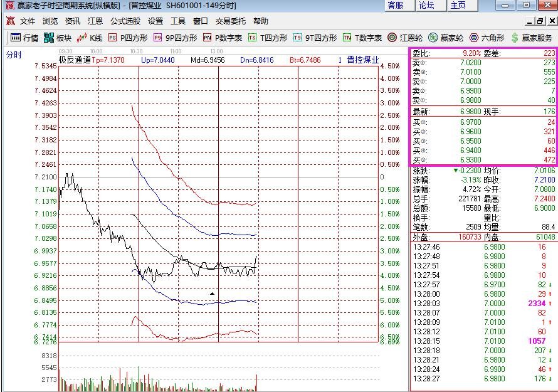Click the 内盘 61048 value

(545, 236)
